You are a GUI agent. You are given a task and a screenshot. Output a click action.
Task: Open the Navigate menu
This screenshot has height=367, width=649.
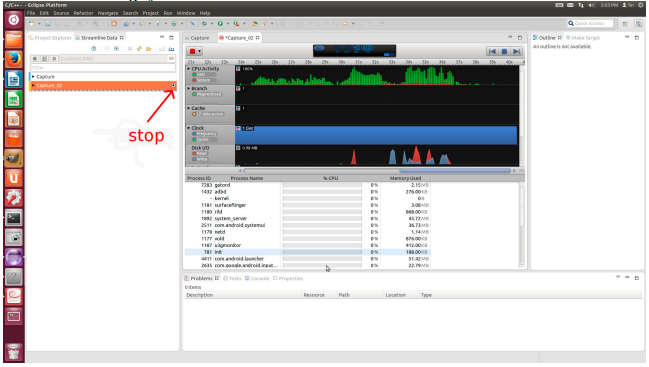pyautogui.click(x=108, y=13)
